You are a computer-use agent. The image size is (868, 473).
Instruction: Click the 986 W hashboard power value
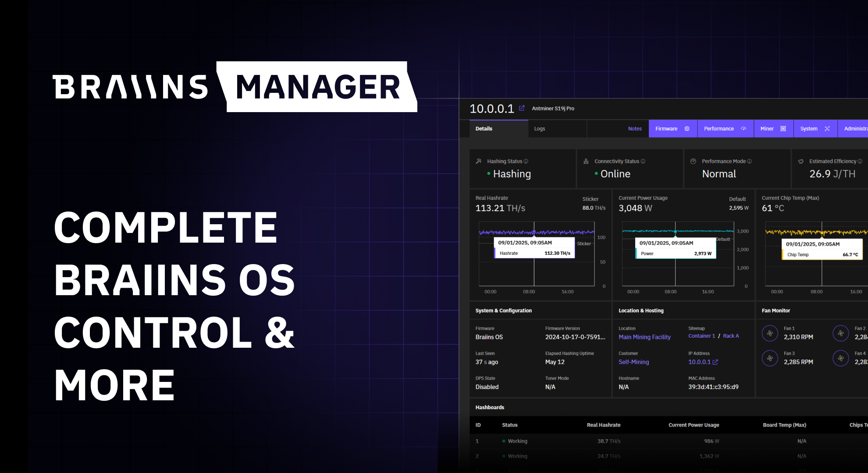click(711, 441)
